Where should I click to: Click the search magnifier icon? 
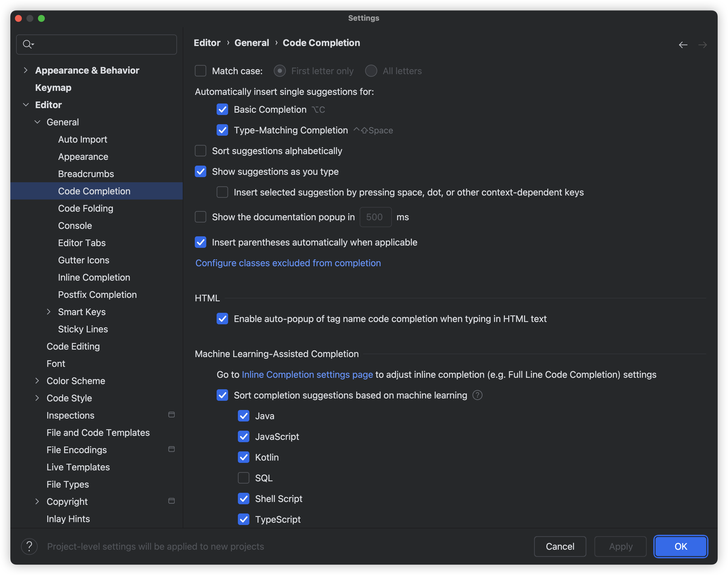click(x=27, y=44)
